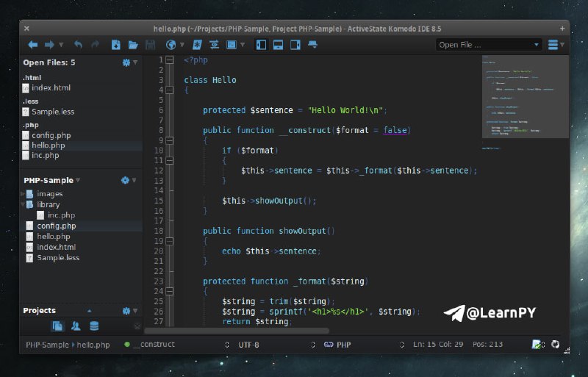Click the Undo toolbar icon

[78, 45]
